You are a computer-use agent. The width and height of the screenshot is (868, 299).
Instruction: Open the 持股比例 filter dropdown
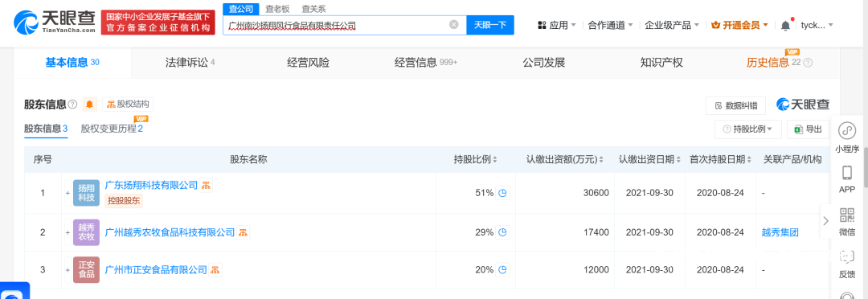click(x=748, y=129)
